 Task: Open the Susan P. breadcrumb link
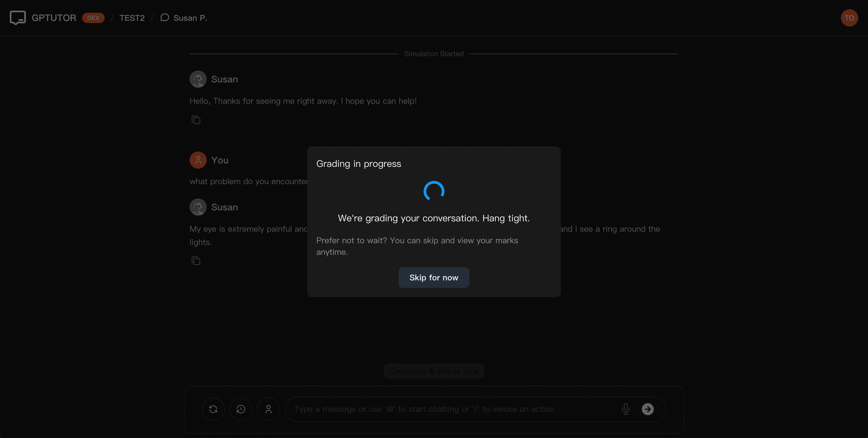pos(190,18)
